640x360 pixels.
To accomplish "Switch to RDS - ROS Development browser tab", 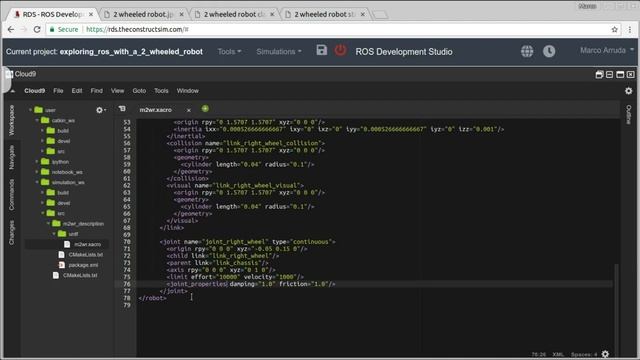I will point(52,14).
